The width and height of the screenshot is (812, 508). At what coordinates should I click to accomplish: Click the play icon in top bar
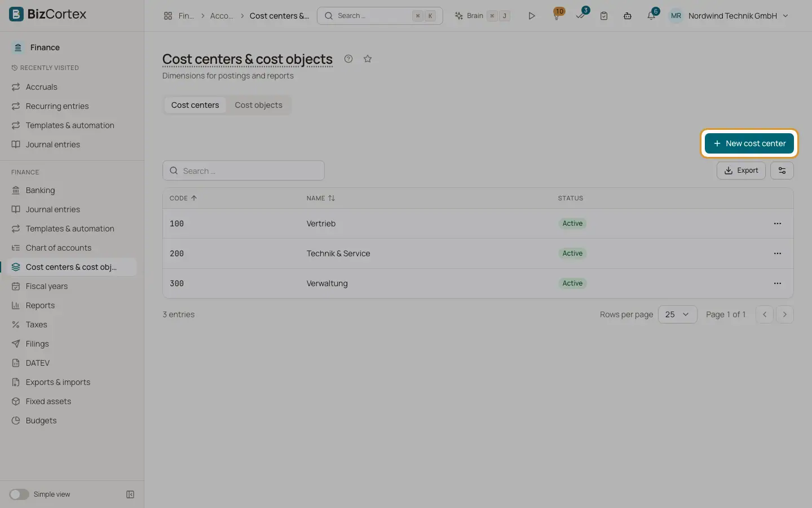(531, 16)
